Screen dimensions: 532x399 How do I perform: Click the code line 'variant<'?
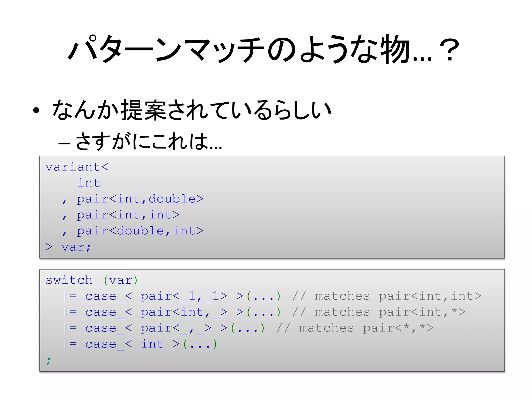[x=77, y=167]
